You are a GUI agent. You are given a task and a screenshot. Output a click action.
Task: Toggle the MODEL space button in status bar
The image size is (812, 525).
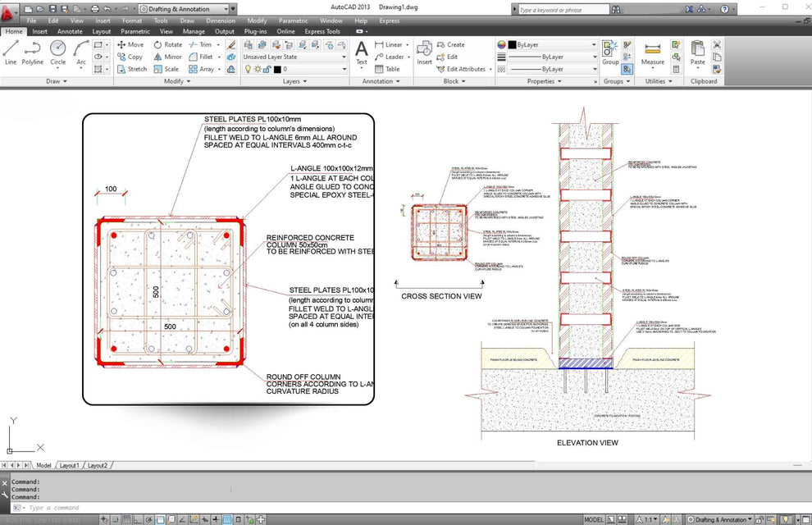[594, 519]
